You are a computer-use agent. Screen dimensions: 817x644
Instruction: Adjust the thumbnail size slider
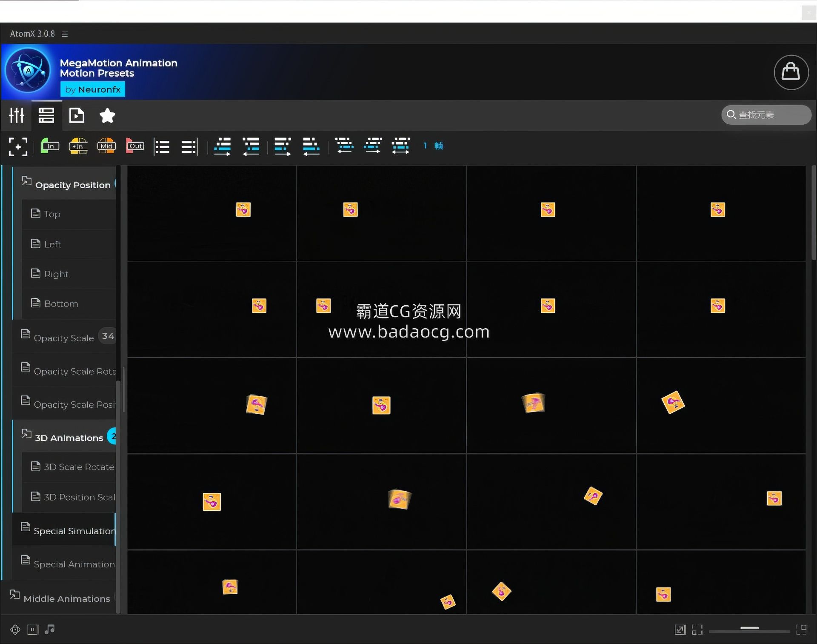(x=749, y=628)
